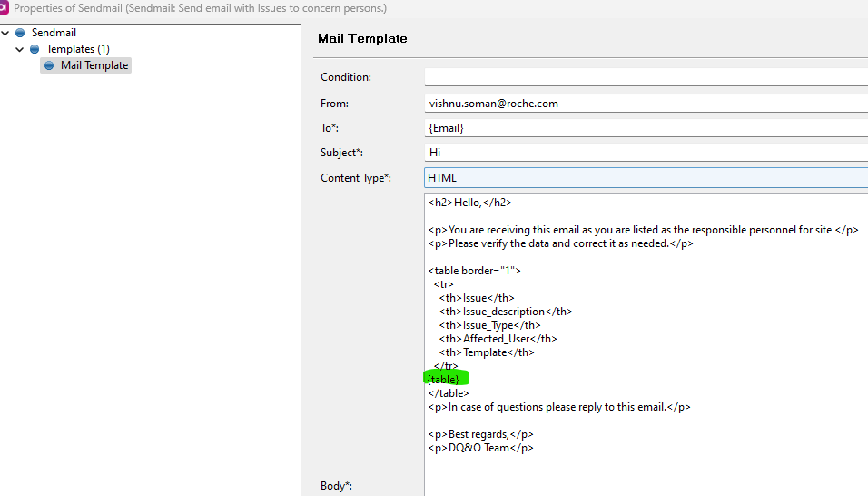This screenshot has width=868, height=496.
Task: Click the From: label
Action: pyautogui.click(x=334, y=104)
